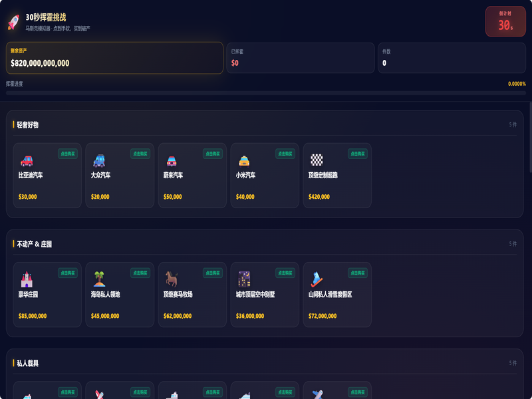The height and width of the screenshot is (399, 532).
Task: Click the 件数 count value 0
Action: [x=384, y=63]
